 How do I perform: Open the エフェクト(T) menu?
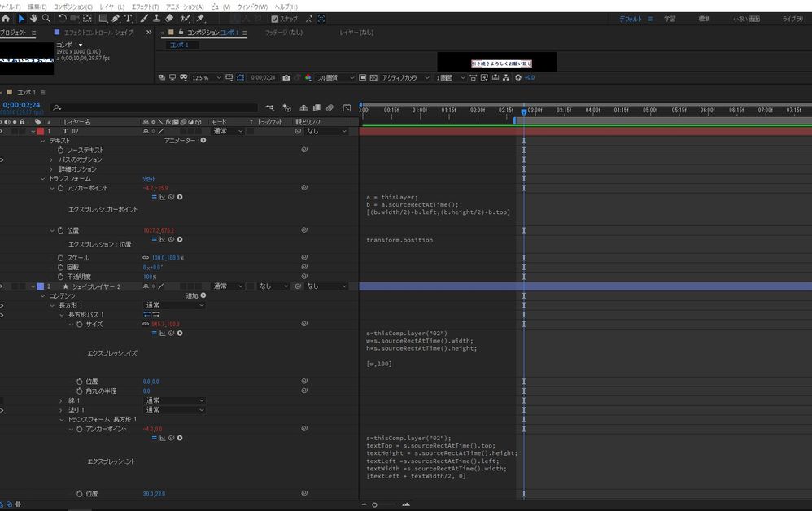pyautogui.click(x=145, y=6)
